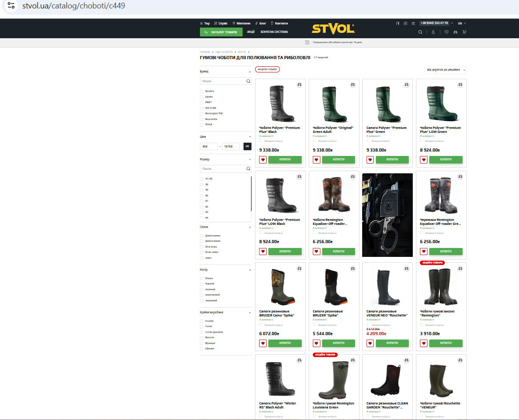Click the ОДЯГ ТА ВЗУТТЯ breadcrumb
This screenshot has height=420, width=519.
224,52
